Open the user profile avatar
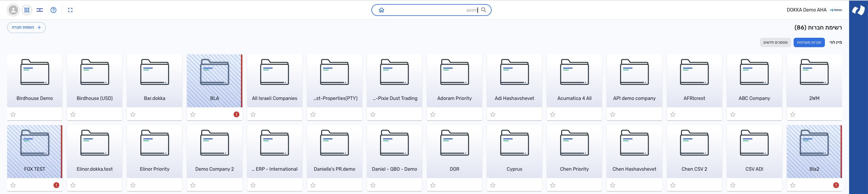 13,10
